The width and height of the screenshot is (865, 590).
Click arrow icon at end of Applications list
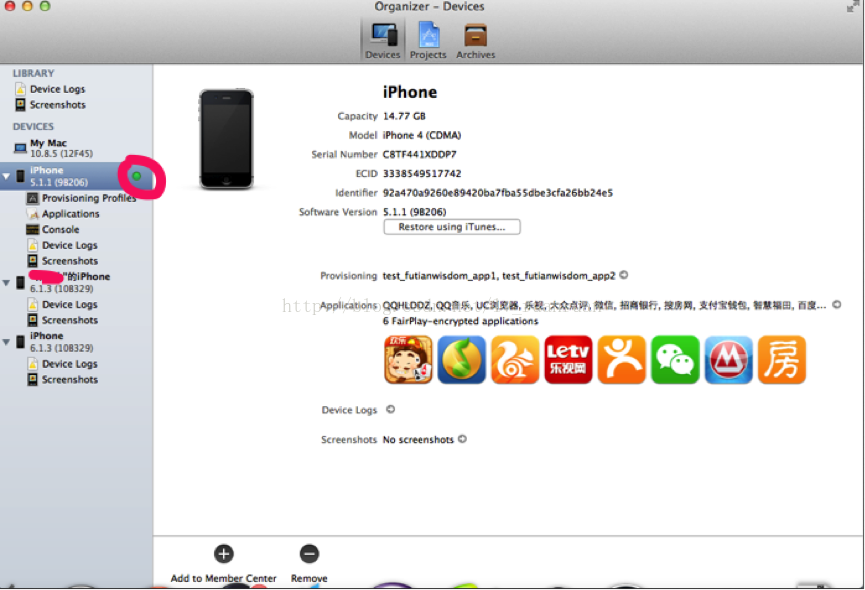pos(836,304)
